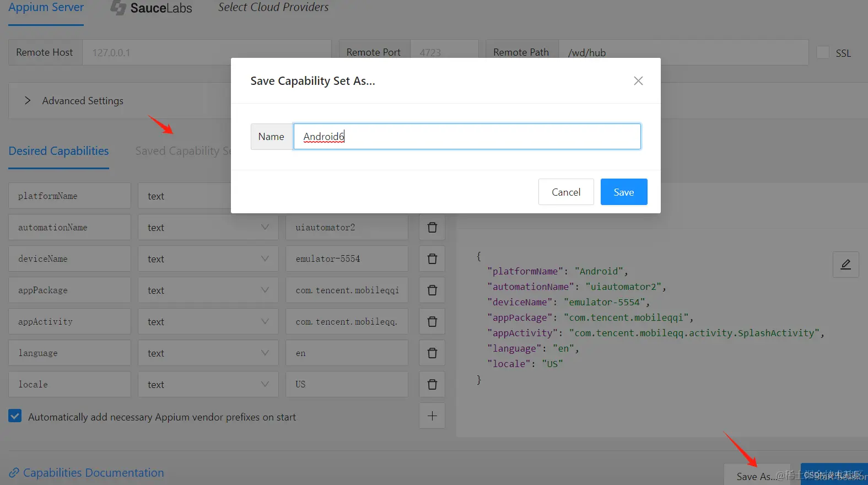
Task: Enable the SSL checkbox
Action: 823,52
